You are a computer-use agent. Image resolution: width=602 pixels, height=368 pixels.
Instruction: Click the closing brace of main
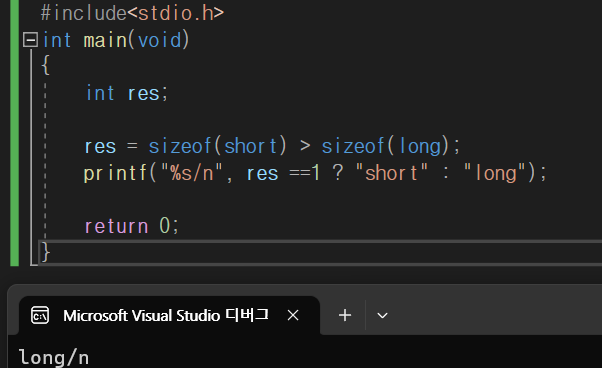46,252
